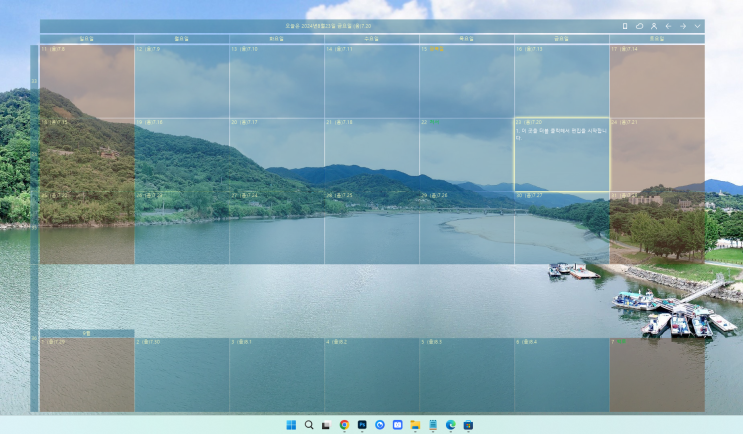The image size is (743, 434).
Task: Go to previous period with left arrow
Action: click(668, 26)
